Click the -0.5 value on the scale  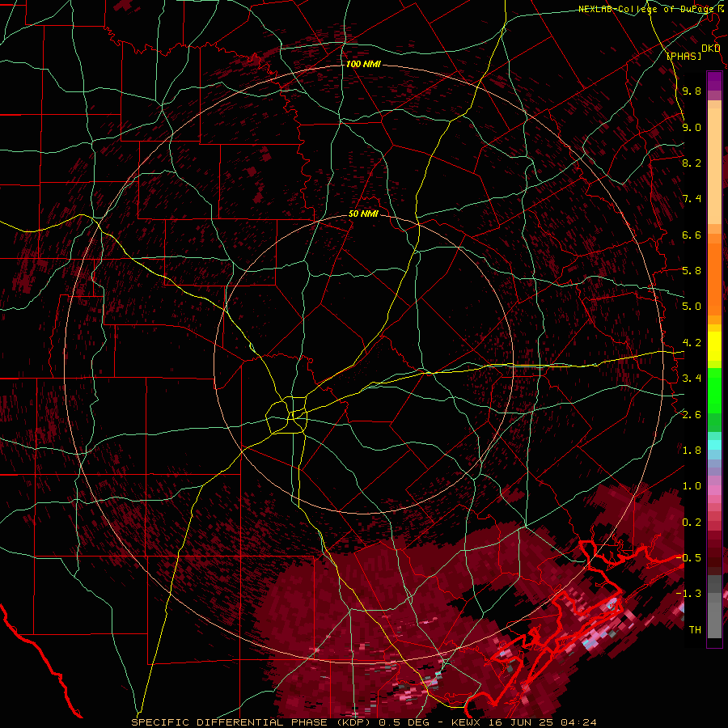688,558
